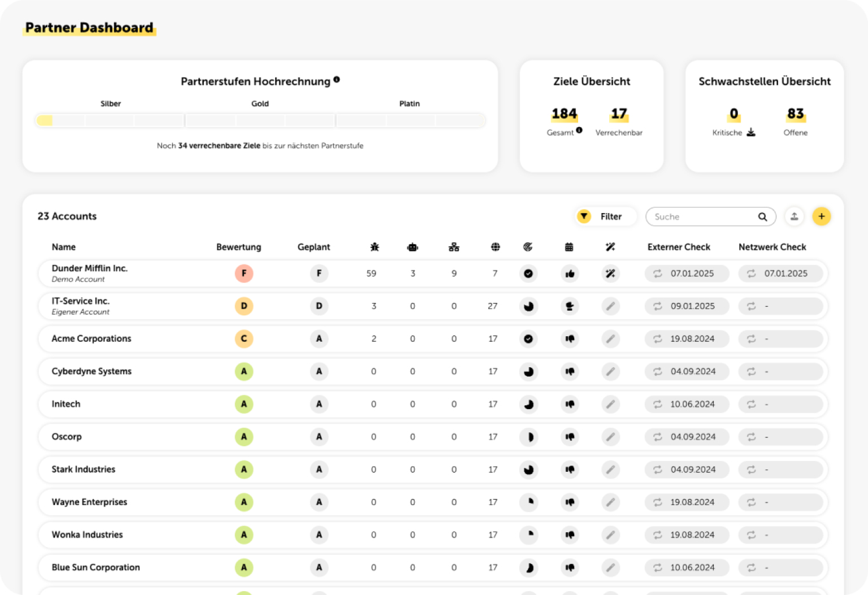
Task: Click the Silber progress bar segment
Action: click(x=109, y=120)
